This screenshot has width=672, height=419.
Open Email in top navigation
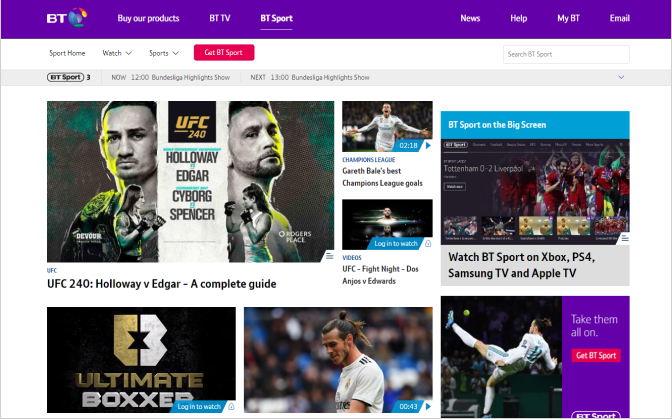click(620, 18)
